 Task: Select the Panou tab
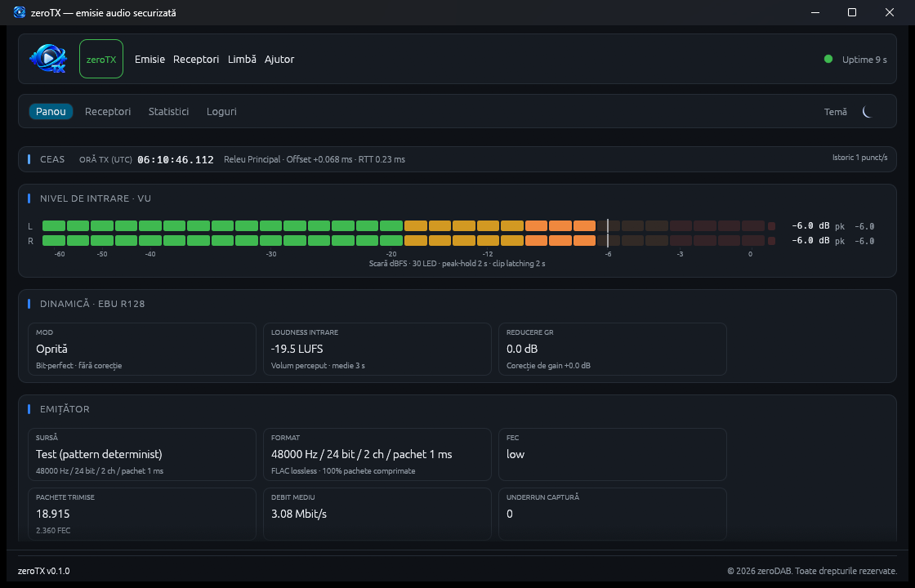[51, 111]
